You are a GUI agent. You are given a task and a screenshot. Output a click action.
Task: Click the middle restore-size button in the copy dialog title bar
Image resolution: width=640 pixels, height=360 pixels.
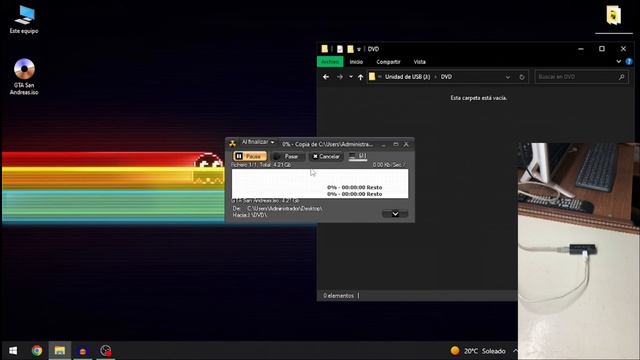(396, 144)
